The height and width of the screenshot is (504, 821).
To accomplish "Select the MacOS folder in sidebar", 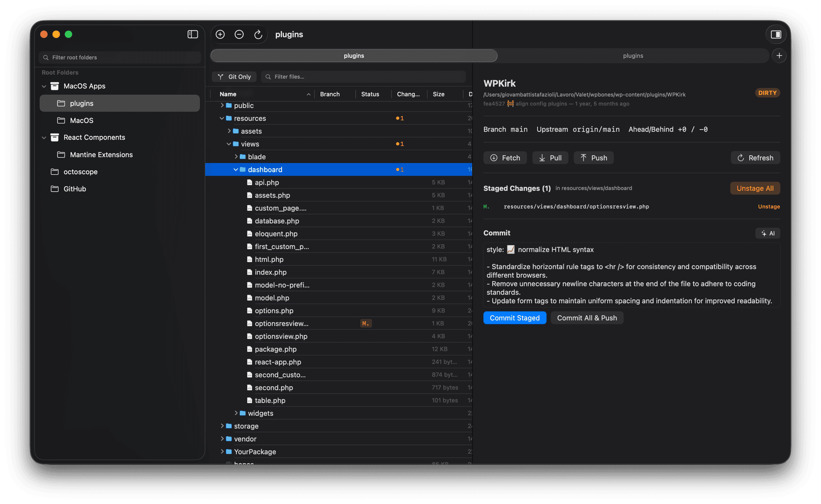I will [x=120, y=121].
